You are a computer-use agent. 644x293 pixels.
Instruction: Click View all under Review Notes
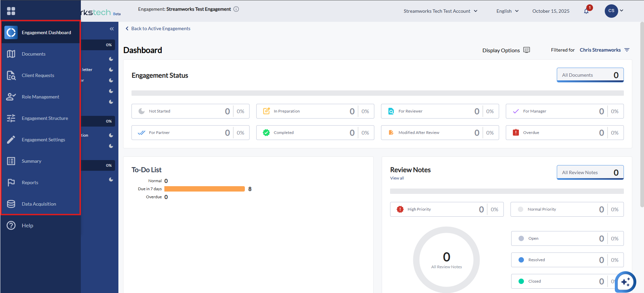[x=397, y=178]
